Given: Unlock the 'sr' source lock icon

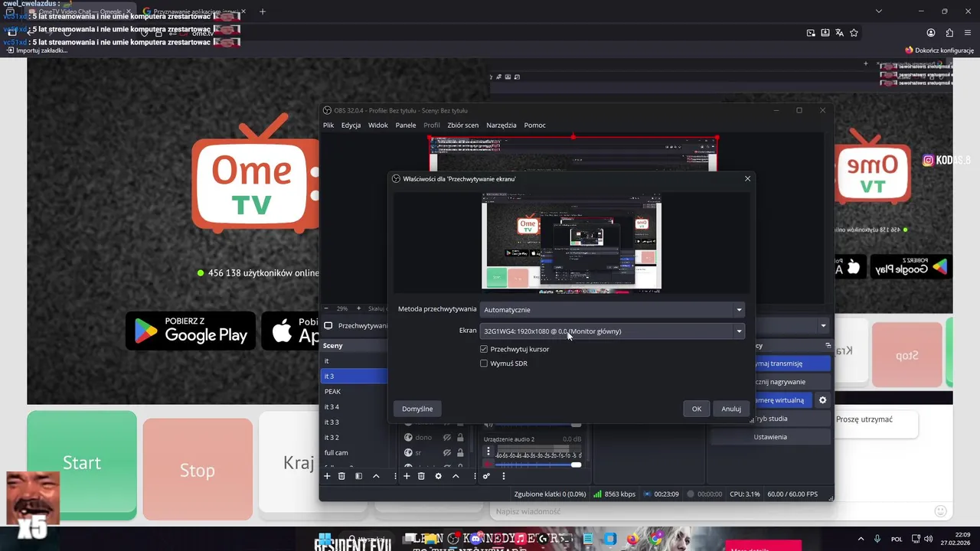Looking at the screenshot, I should pos(460,452).
